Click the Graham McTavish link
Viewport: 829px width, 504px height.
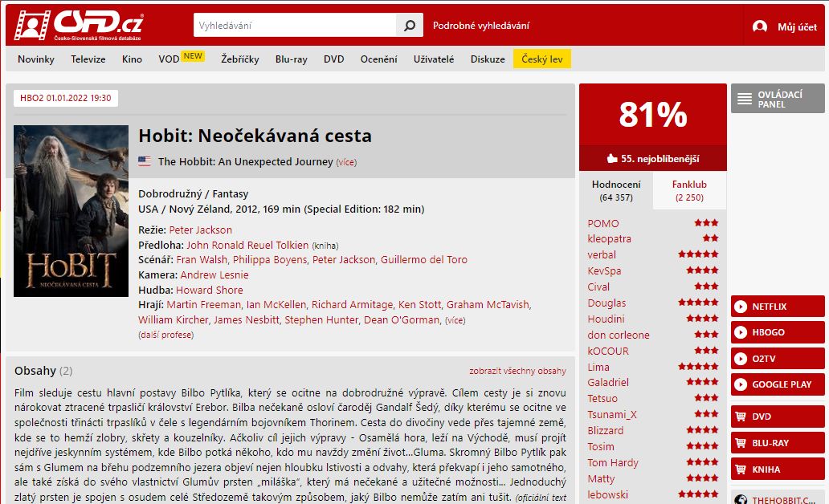(x=488, y=305)
